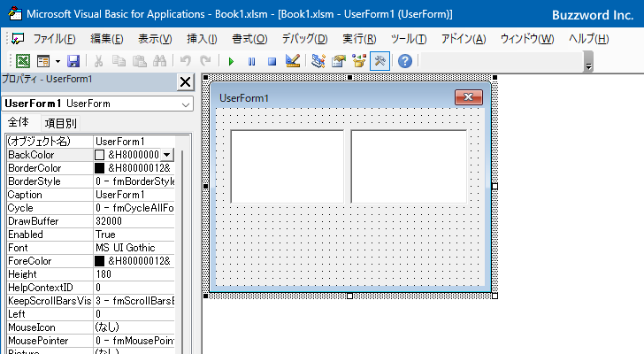Image resolution: width=644 pixels, height=354 pixels.
Task: Toggle the Toolbox icon
Action: point(379,61)
